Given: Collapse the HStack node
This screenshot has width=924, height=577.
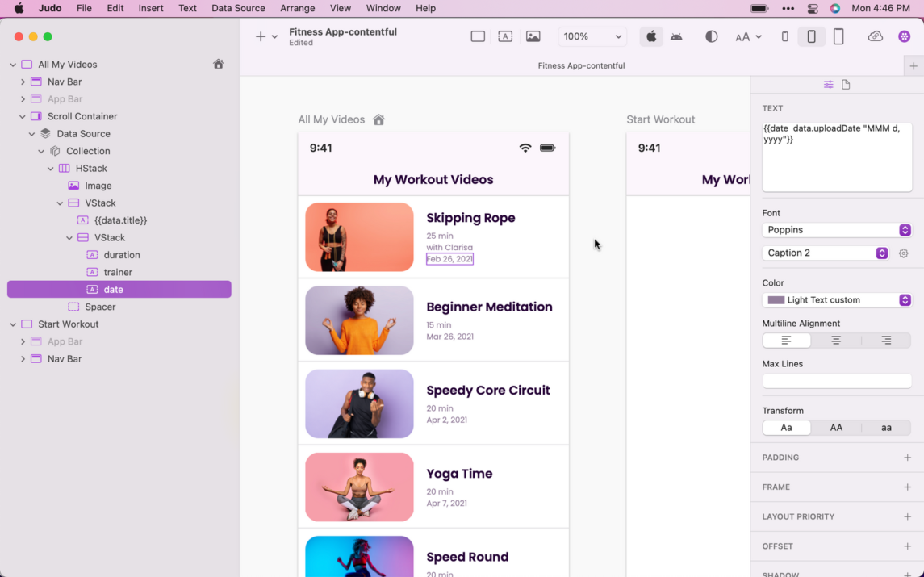Looking at the screenshot, I should pyautogui.click(x=51, y=169).
